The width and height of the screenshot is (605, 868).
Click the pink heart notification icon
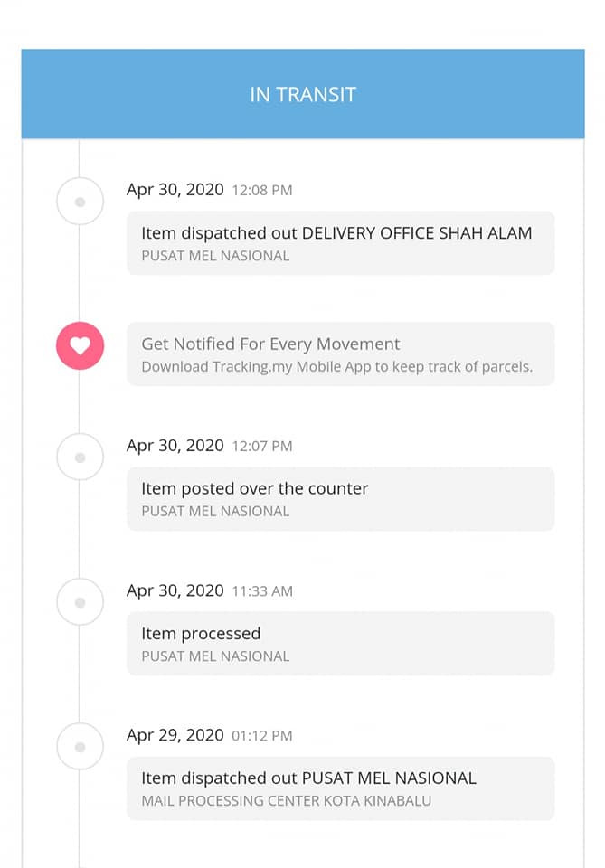coord(80,346)
